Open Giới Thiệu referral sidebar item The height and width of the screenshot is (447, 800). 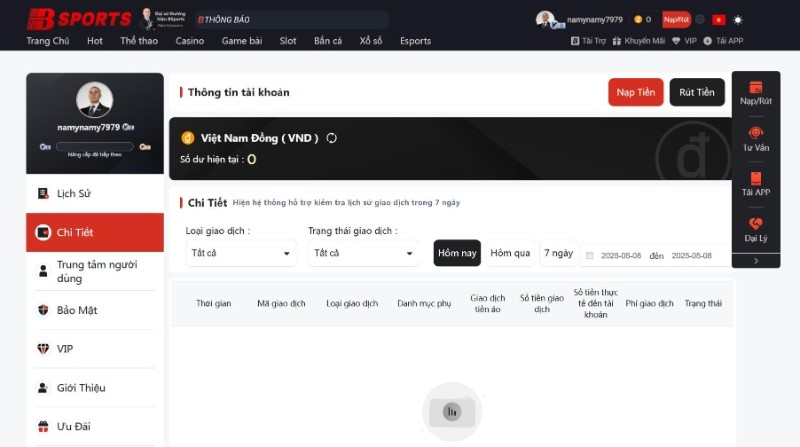(x=95, y=388)
